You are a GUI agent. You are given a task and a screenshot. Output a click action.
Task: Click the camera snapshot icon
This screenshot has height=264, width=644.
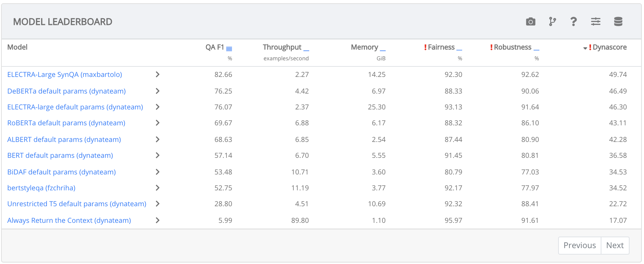tap(530, 22)
